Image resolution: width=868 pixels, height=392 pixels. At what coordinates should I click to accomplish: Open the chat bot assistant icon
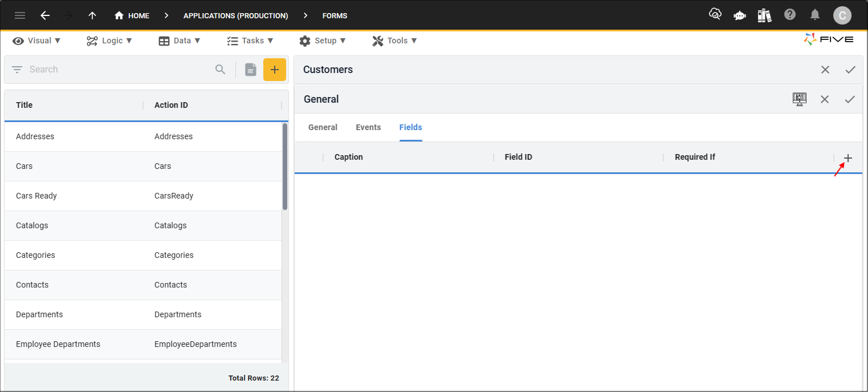pyautogui.click(x=740, y=15)
